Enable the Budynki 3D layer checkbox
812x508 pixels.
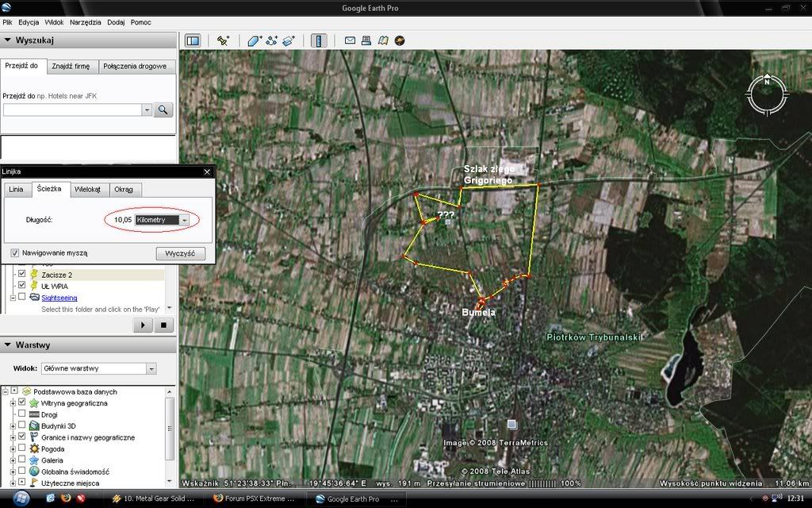(x=21, y=425)
